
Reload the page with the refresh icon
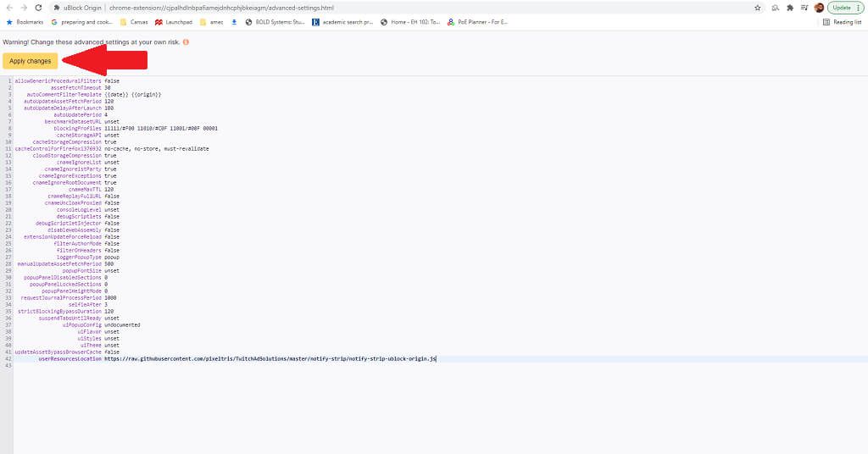pos(38,8)
